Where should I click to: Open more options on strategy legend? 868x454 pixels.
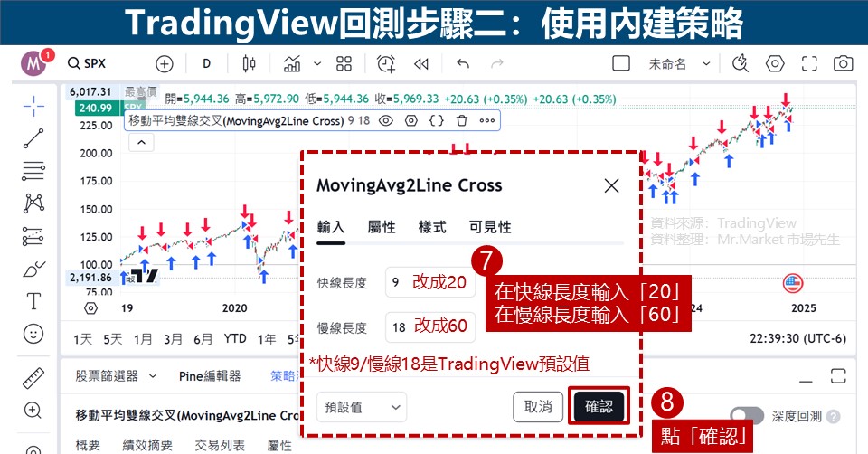point(487,120)
